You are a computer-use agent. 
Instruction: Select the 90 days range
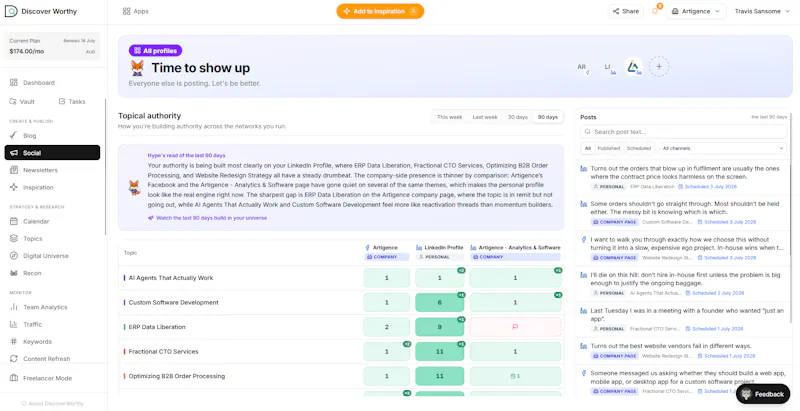(x=547, y=117)
